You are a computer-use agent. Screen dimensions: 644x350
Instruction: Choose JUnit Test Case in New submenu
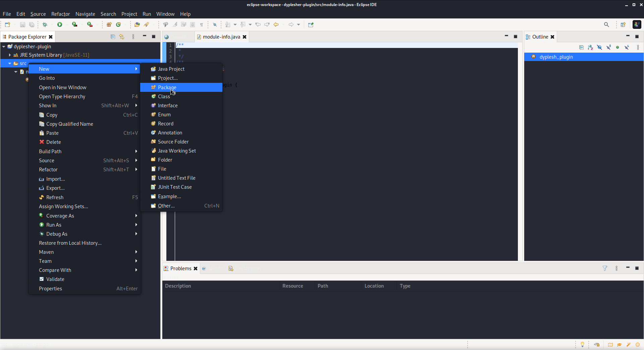click(181, 187)
